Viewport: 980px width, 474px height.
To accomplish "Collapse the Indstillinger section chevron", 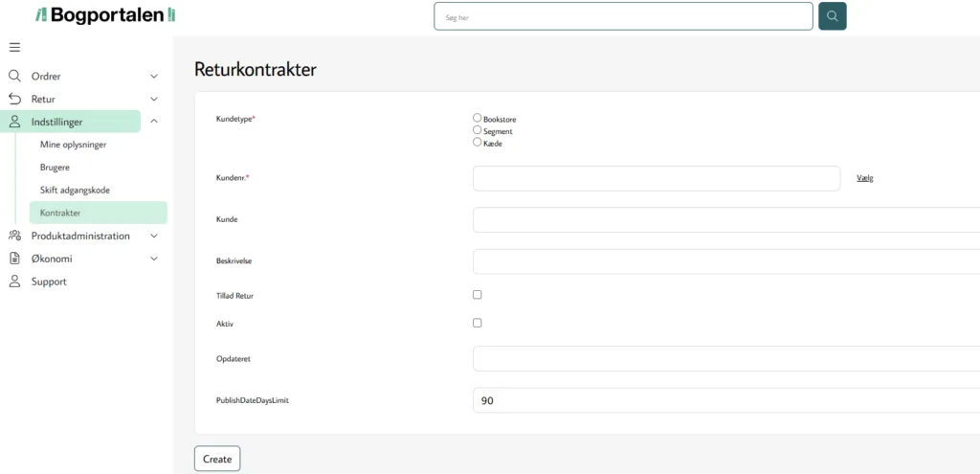I will click(154, 122).
